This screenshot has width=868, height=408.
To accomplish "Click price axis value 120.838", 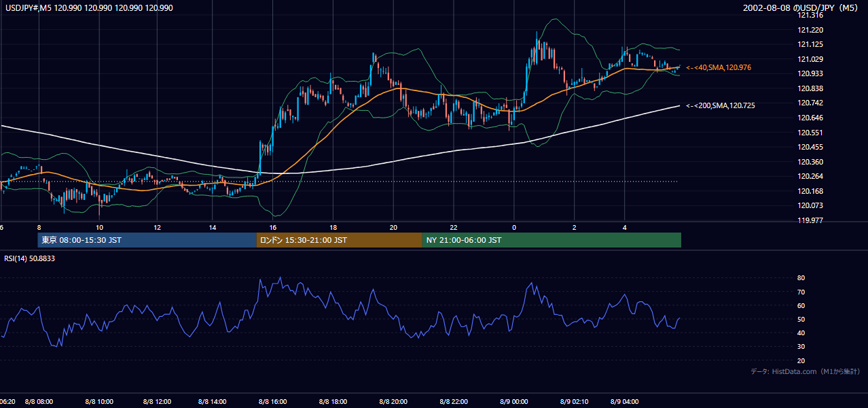I will (x=810, y=88).
